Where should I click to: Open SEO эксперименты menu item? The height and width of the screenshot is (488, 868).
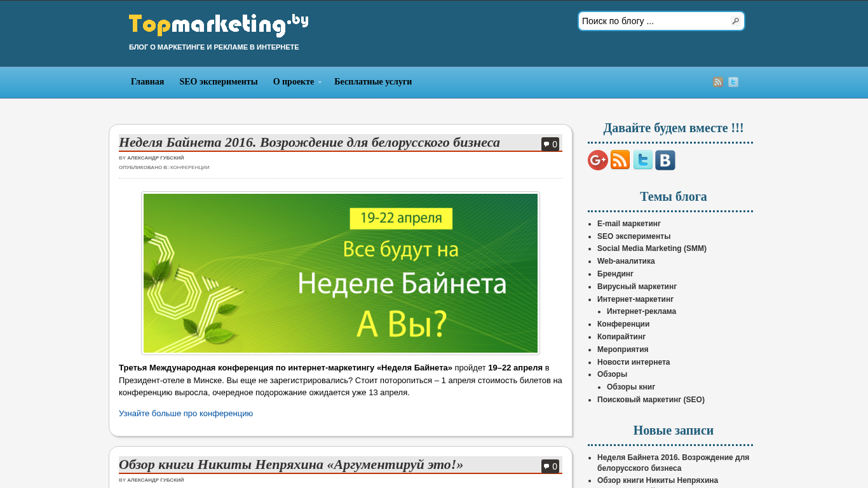219,82
